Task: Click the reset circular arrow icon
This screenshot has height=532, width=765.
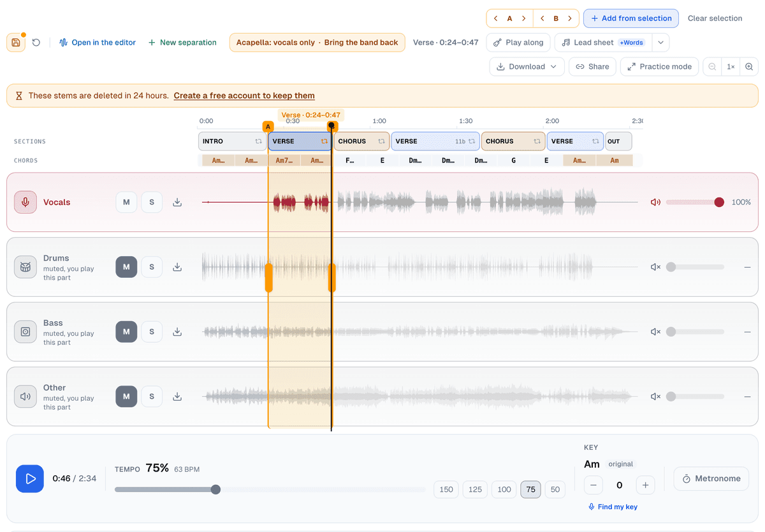Action: [36, 43]
